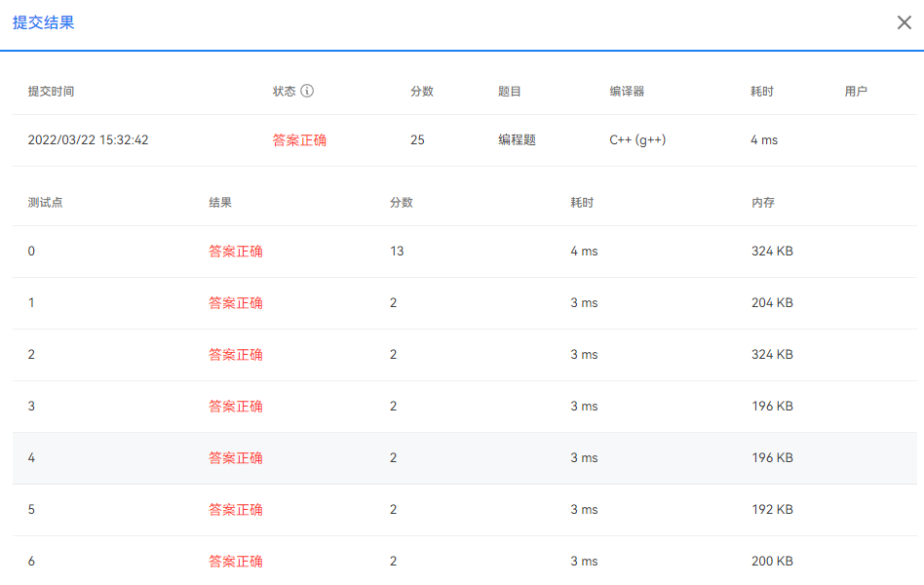924x585 pixels.
Task: Click 答案正确 result for test point 6
Action: pyautogui.click(x=236, y=561)
